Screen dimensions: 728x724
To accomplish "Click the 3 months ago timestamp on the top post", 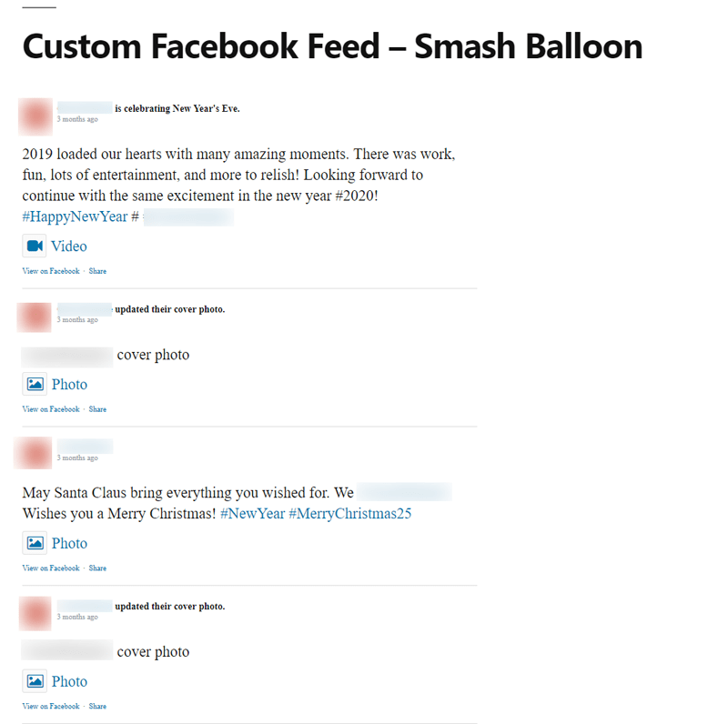I will [x=80, y=119].
